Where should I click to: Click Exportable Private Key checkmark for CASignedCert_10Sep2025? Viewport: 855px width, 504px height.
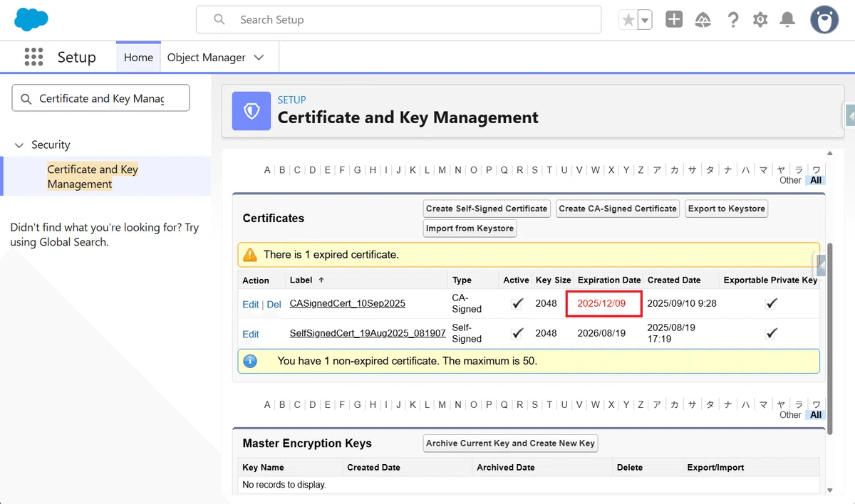771,303
